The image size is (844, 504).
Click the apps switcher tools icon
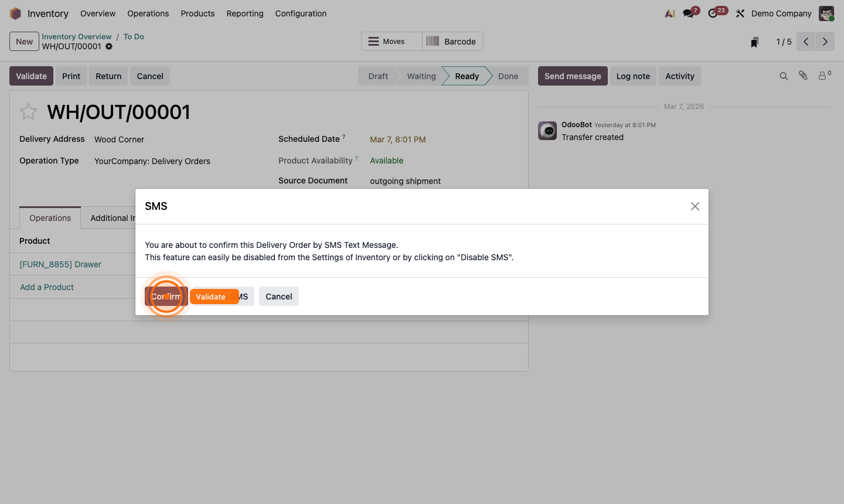coord(740,13)
